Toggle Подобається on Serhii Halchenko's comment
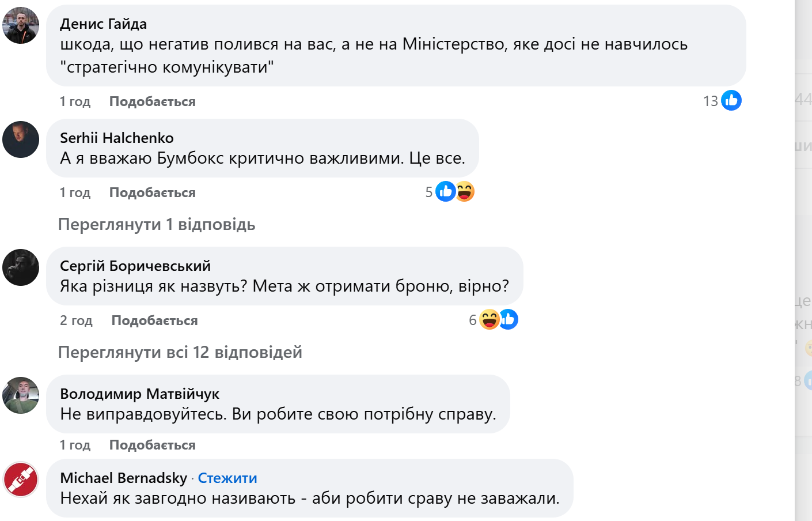The height and width of the screenshot is (521, 812). point(152,192)
